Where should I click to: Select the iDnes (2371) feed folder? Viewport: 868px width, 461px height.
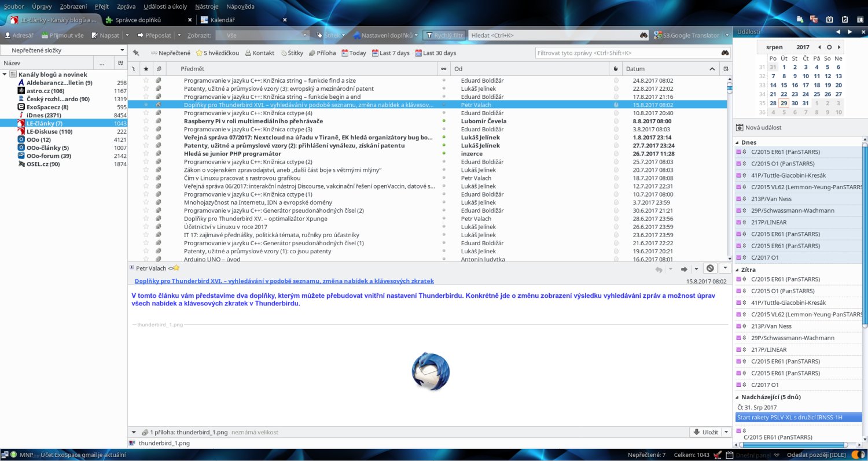[44, 115]
